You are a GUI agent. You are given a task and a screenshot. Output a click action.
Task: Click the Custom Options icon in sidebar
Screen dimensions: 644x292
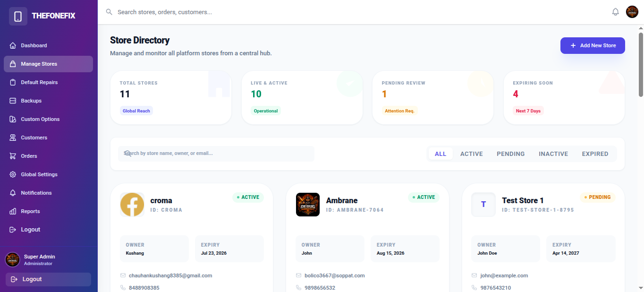13,119
